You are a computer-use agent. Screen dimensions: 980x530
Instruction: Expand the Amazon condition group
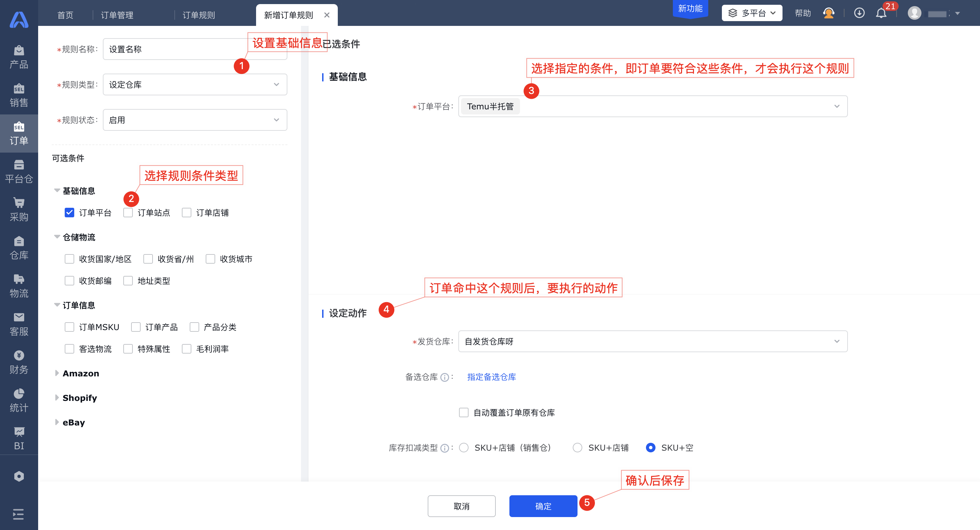(x=57, y=373)
